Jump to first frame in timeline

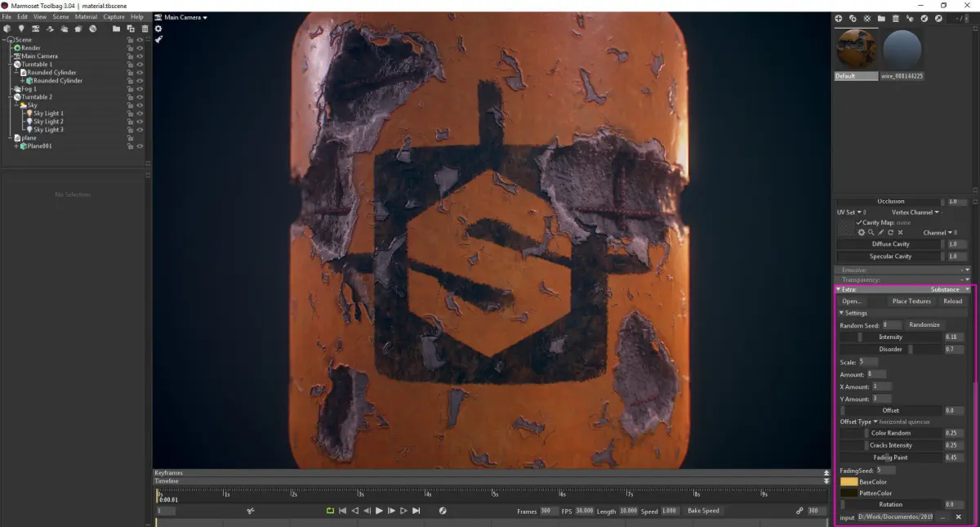pyautogui.click(x=343, y=511)
